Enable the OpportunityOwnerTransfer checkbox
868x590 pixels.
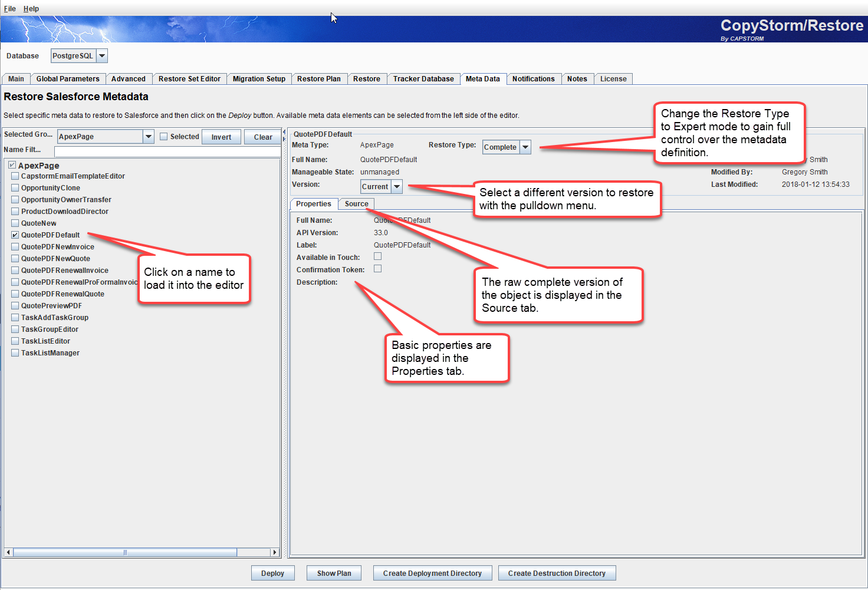coord(15,200)
